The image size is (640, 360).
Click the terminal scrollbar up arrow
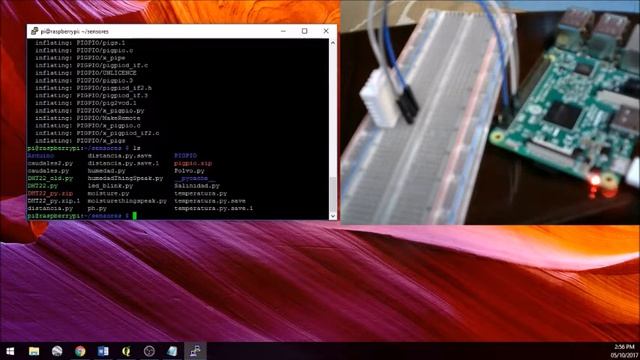(333, 42)
